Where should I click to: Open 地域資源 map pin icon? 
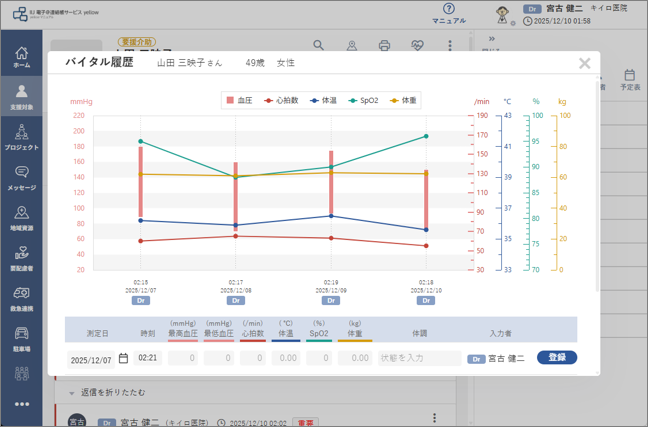pos(21,218)
